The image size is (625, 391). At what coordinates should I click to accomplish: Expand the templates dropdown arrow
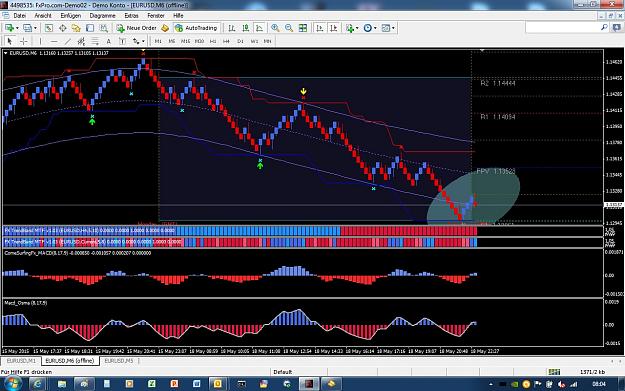pyautogui.click(x=393, y=28)
